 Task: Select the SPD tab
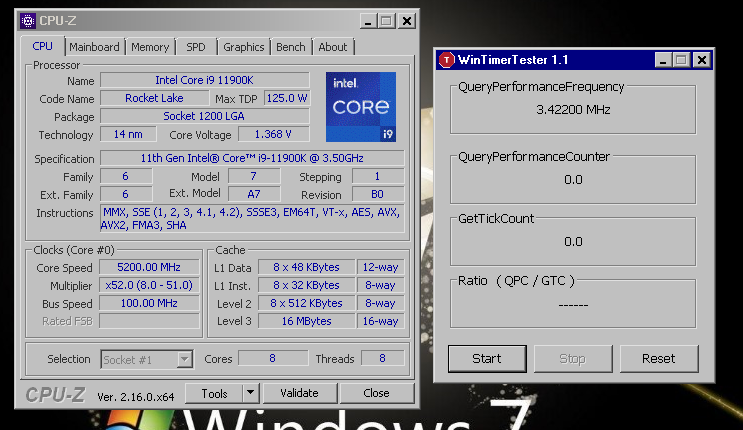[x=196, y=47]
